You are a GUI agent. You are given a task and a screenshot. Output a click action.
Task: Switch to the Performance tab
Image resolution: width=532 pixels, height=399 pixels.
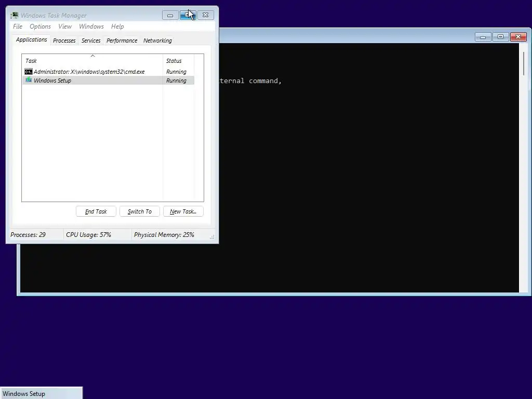pos(122,41)
